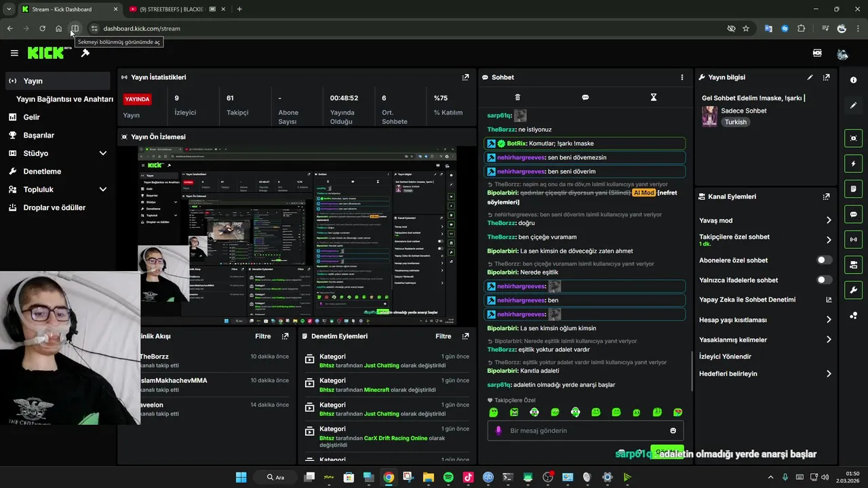Click the browser address bar

click(x=407, y=28)
